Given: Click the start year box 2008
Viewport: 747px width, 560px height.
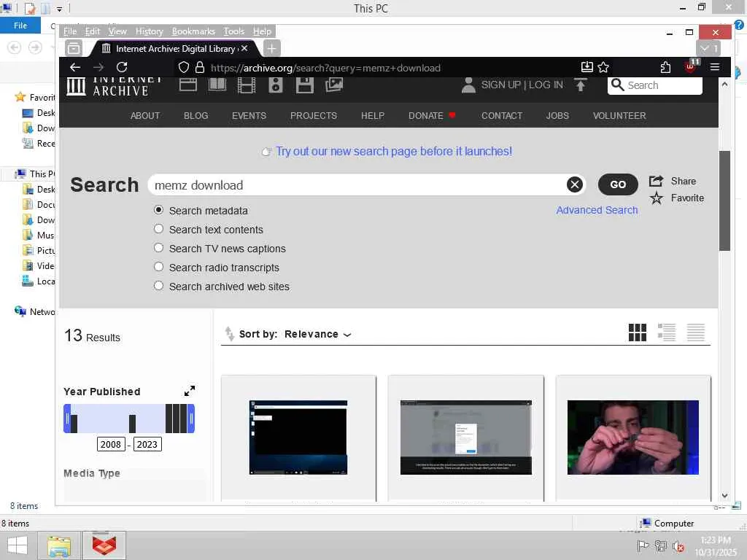Looking at the screenshot, I should point(111,444).
